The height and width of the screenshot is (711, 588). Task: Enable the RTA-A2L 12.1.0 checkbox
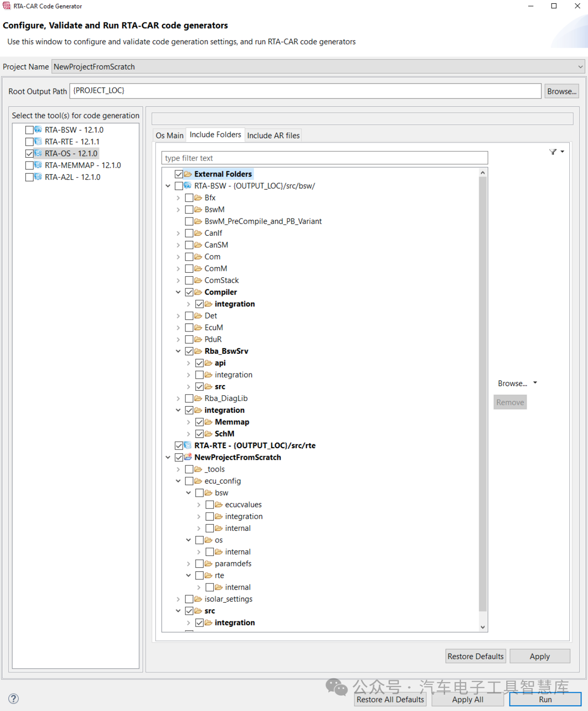[29, 177]
